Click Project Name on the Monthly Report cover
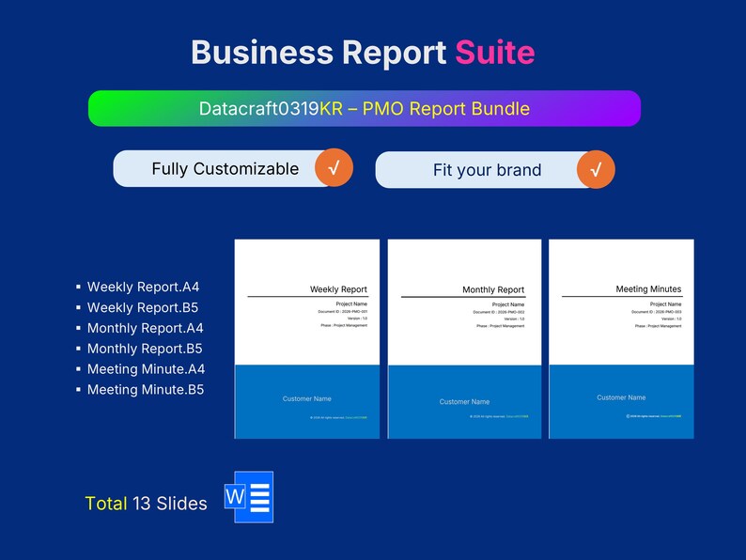The image size is (746, 560). pyautogui.click(x=508, y=304)
